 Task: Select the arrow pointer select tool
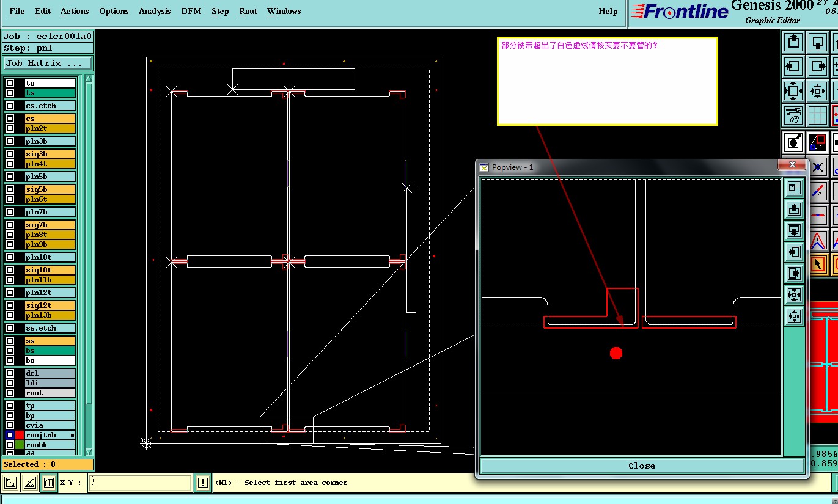coord(818,265)
